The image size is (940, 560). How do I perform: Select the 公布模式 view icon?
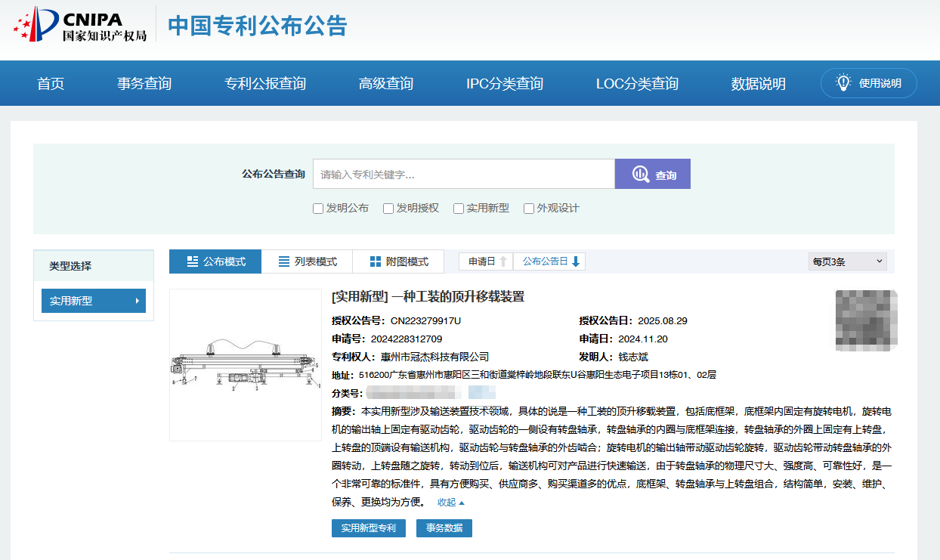[193, 261]
